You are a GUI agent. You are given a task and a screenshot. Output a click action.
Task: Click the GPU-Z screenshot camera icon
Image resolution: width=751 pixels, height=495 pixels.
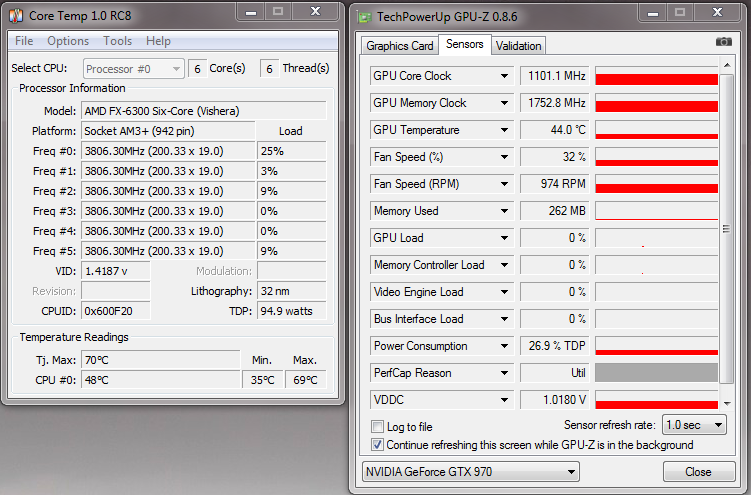click(723, 42)
